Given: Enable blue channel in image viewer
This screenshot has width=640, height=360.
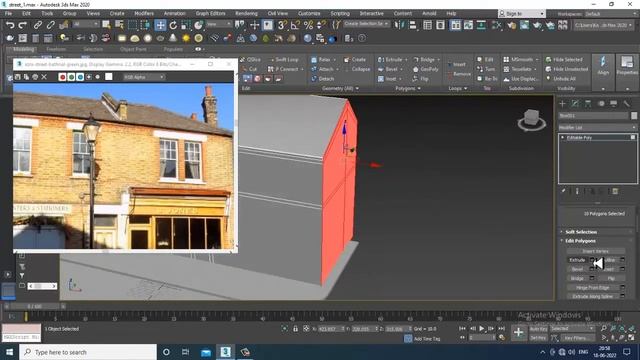Looking at the screenshot, I should (80, 77).
